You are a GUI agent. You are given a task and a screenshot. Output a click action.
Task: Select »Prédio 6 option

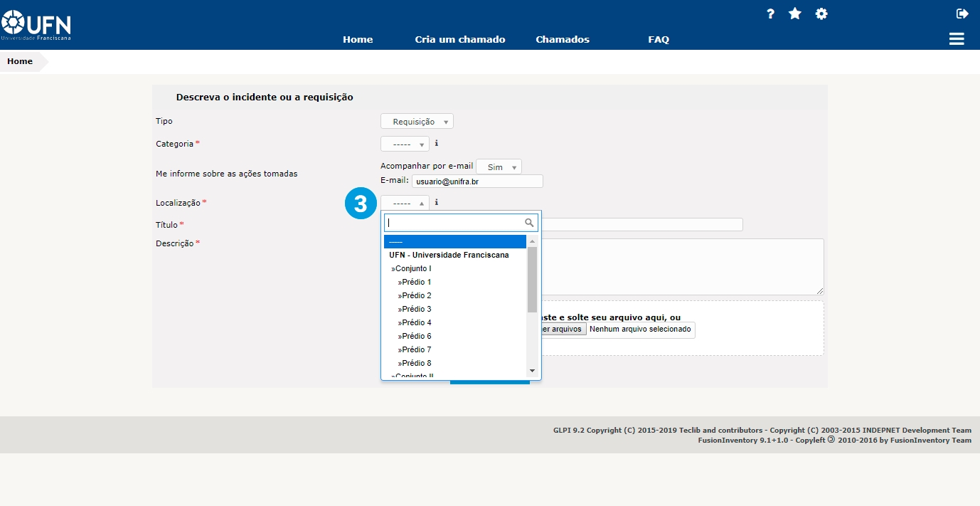(455, 337)
